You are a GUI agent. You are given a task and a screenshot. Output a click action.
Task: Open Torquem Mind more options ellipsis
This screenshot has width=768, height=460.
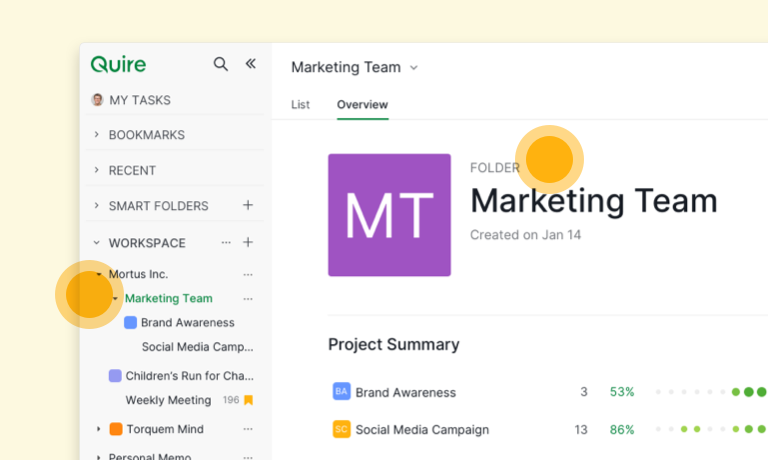pos(248,429)
